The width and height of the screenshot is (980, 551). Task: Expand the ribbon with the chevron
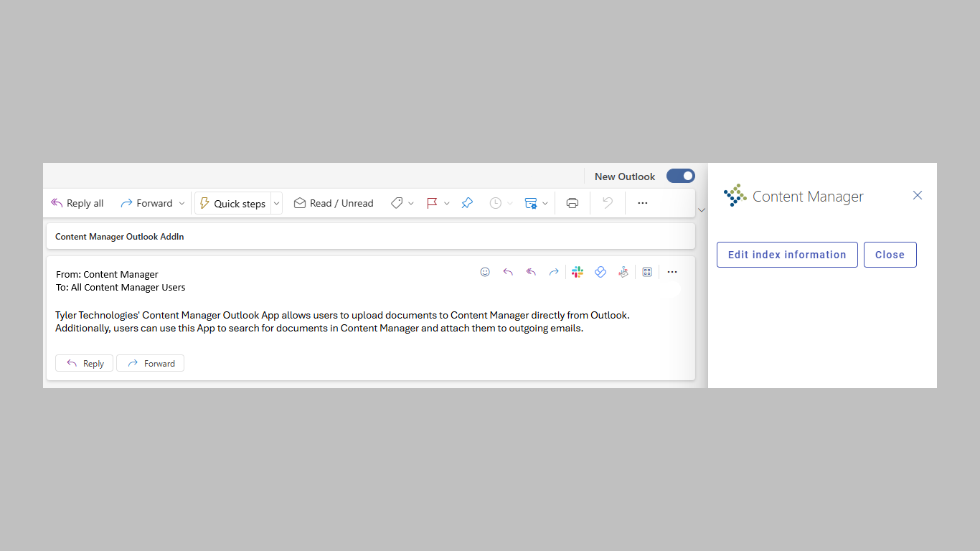(702, 210)
